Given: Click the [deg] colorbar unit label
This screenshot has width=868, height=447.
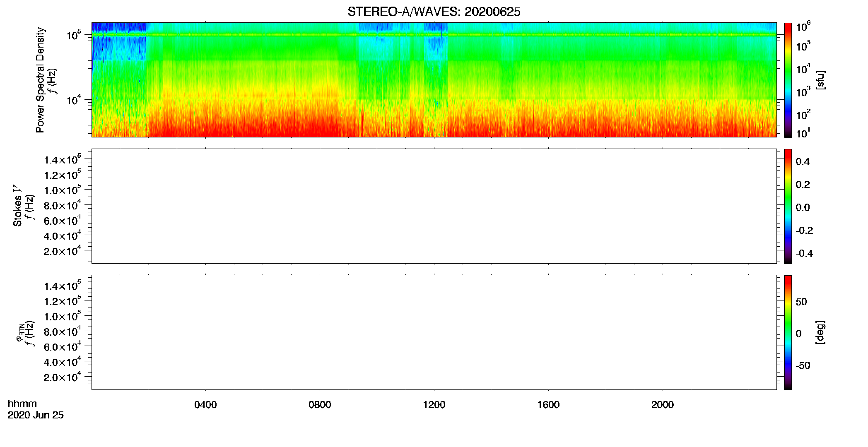Looking at the screenshot, I should point(820,332).
